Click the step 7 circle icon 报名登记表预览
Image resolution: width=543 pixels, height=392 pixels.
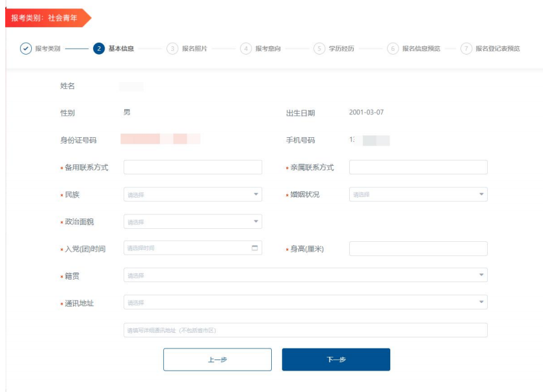[x=466, y=49]
